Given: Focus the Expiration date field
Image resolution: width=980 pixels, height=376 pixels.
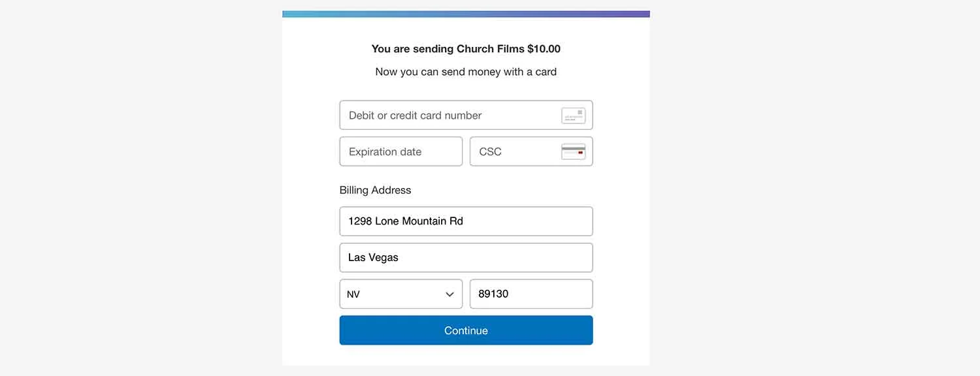Looking at the screenshot, I should pyautogui.click(x=400, y=151).
